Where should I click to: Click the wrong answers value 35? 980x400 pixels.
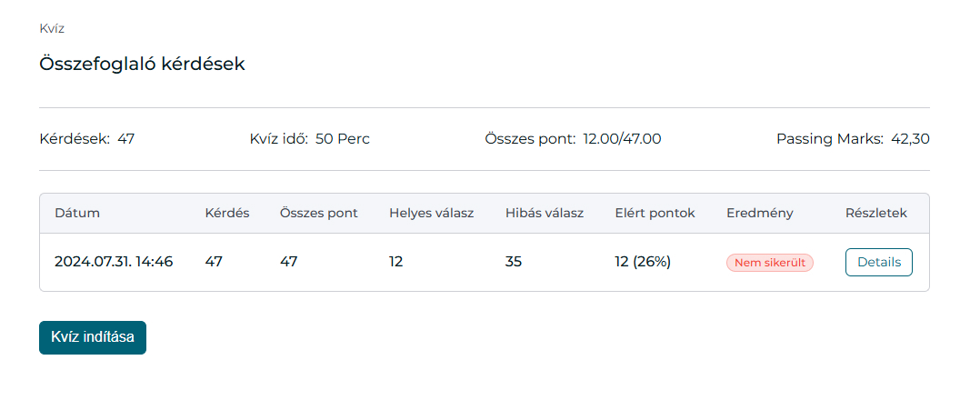[x=513, y=262]
